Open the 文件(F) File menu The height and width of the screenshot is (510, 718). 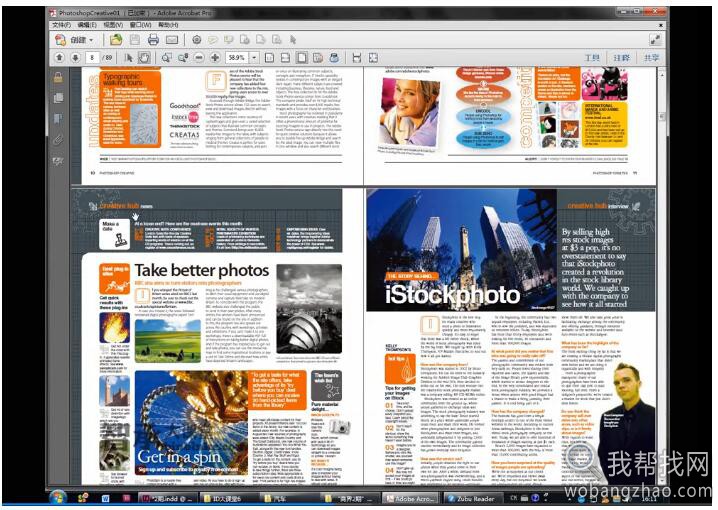pos(61,25)
